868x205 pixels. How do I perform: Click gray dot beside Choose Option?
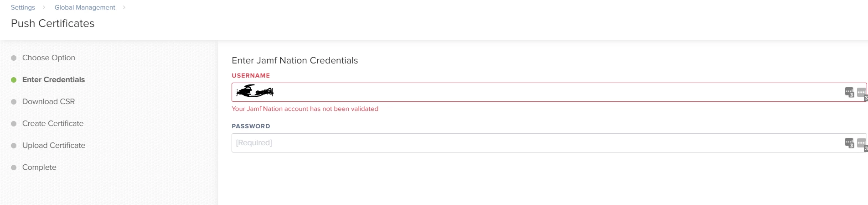pos(14,58)
